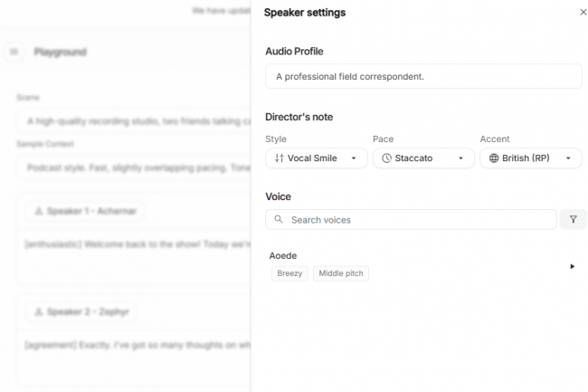Click the Middle pitch tag chip

tap(341, 272)
